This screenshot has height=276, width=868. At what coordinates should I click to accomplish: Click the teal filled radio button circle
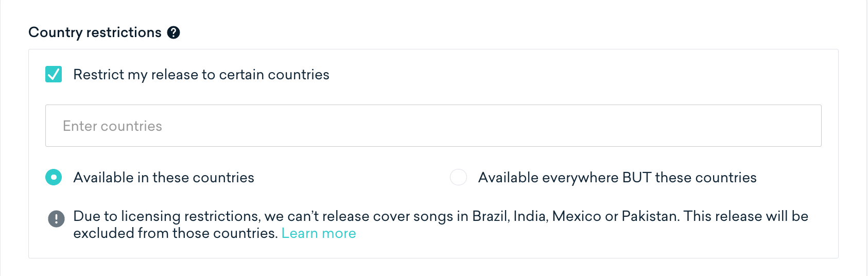54,177
